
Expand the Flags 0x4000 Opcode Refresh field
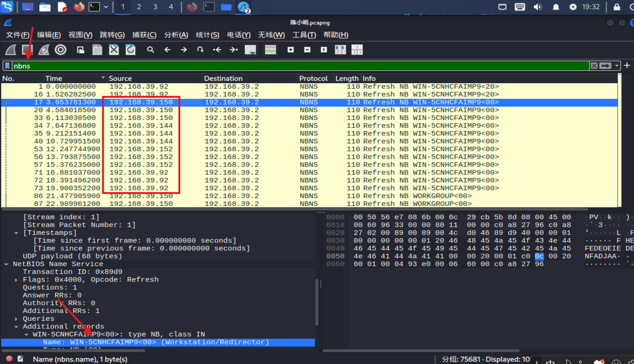point(16,280)
